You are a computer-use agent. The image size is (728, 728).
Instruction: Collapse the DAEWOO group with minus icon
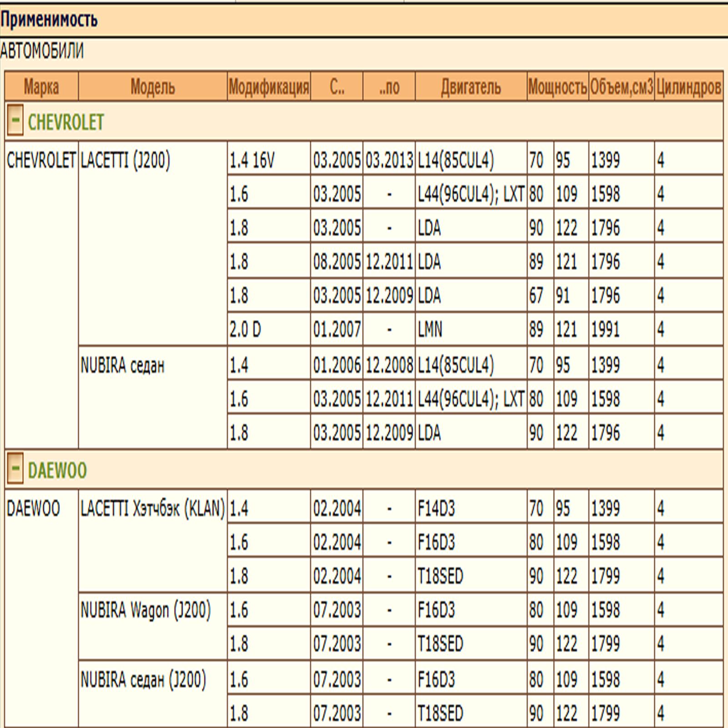click(x=15, y=468)
